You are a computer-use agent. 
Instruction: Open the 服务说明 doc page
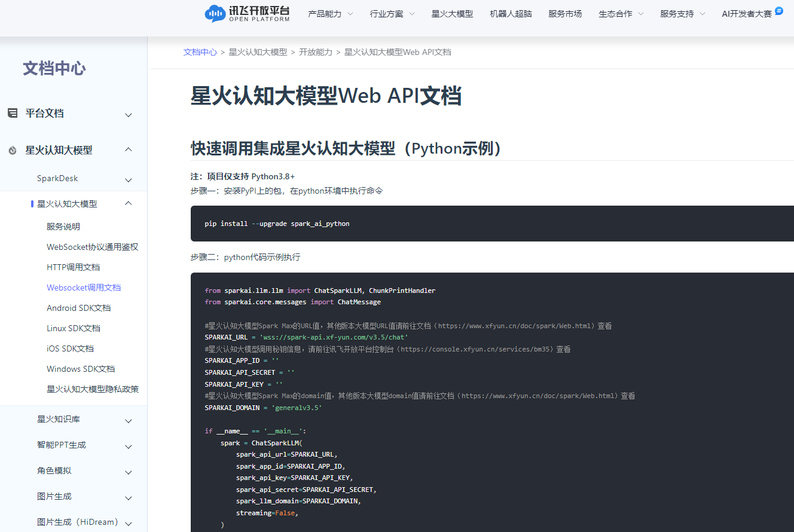pyautogui.click(x=63, y=227)
